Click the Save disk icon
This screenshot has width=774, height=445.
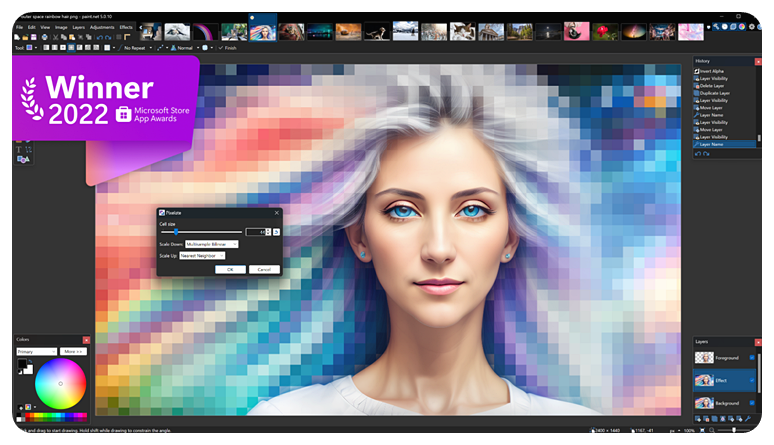pos(34,37)
